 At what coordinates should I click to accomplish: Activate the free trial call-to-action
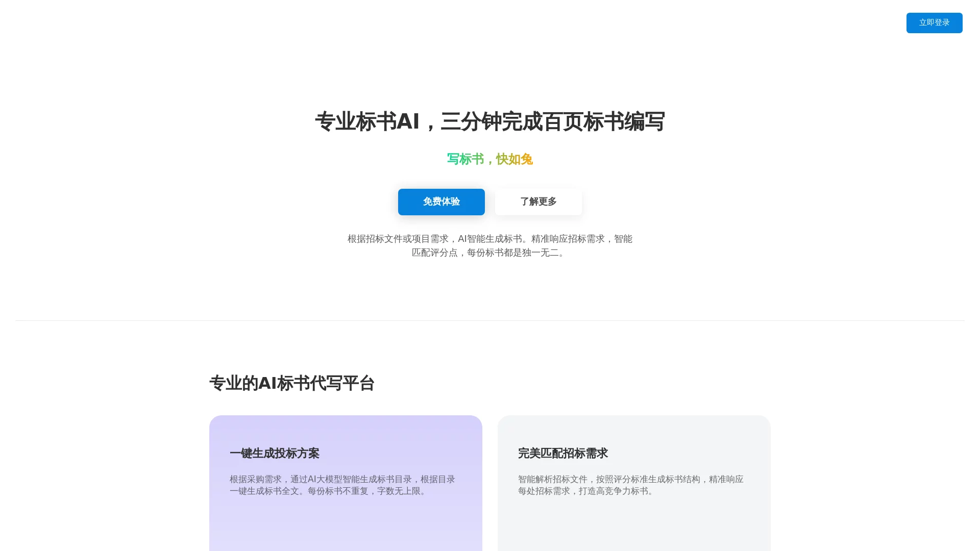point(441,202)
